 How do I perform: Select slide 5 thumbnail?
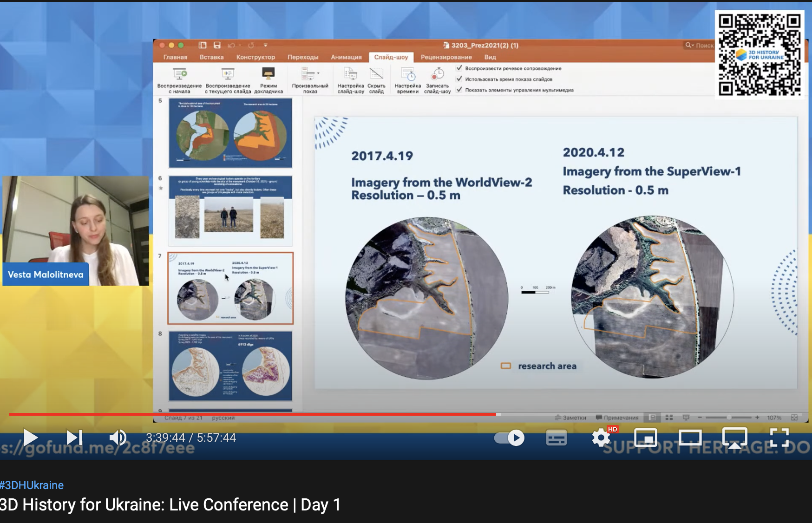pyautogui.click(x=230, y=133)
